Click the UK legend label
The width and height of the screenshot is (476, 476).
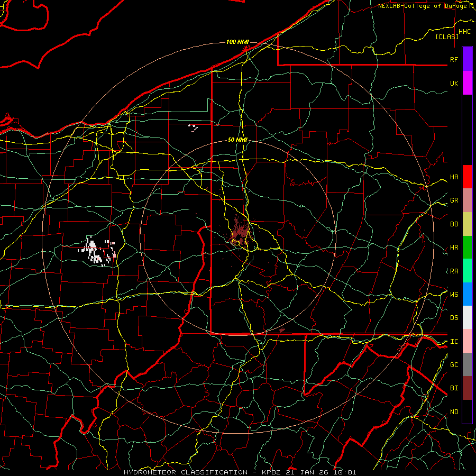[x=454, y=83]
